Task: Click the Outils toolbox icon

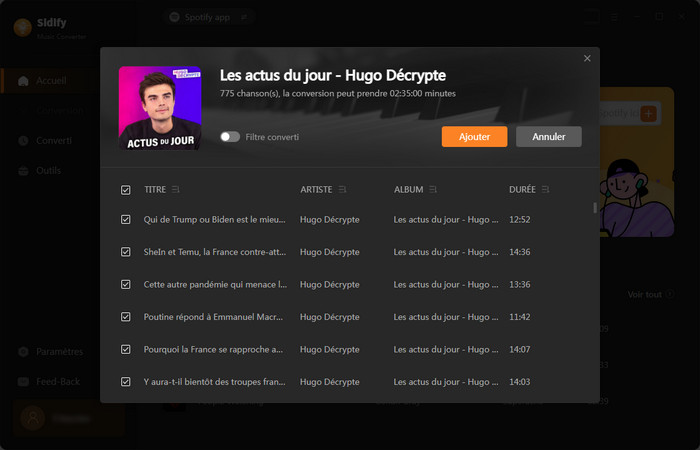Action: pyautogui.click(x=23, y=170)
